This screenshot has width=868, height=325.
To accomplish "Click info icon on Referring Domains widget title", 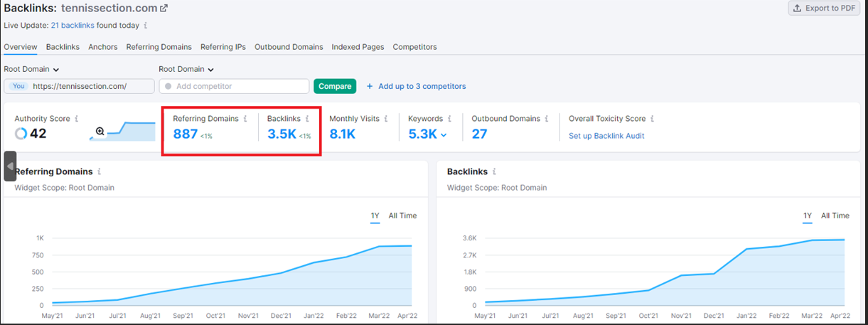I will [100, 171].
